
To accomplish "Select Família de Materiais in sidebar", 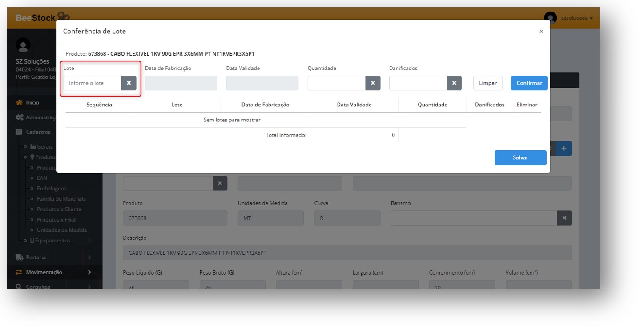I will (61, 199).
